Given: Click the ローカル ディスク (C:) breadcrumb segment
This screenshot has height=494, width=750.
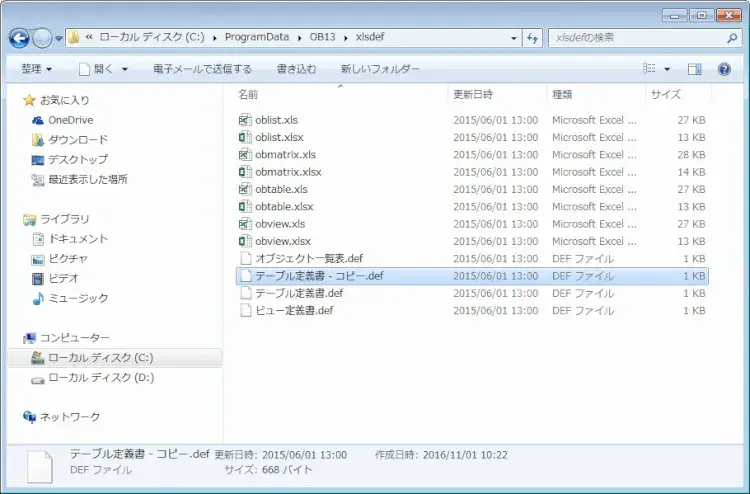Looking at the screenshot, I should coord(152,37).
